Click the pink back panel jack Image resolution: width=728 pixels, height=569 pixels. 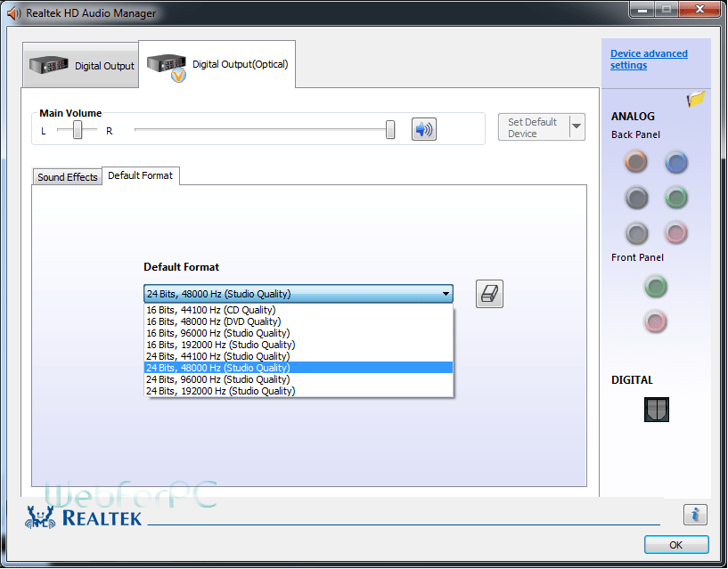tap(676, 232)
